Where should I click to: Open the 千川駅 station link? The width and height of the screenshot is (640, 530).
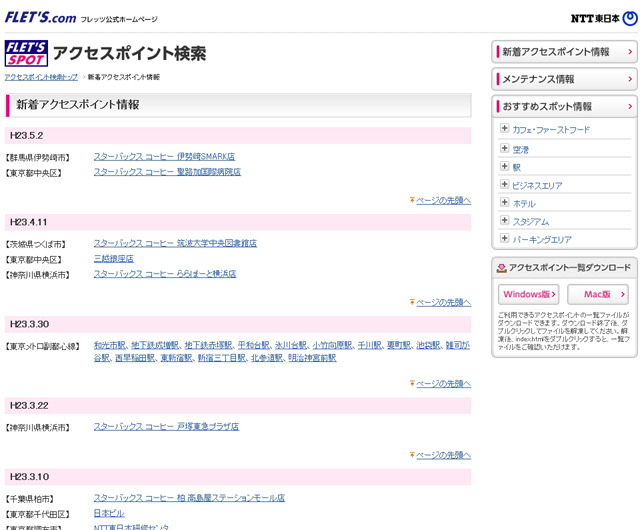point(370,345)
